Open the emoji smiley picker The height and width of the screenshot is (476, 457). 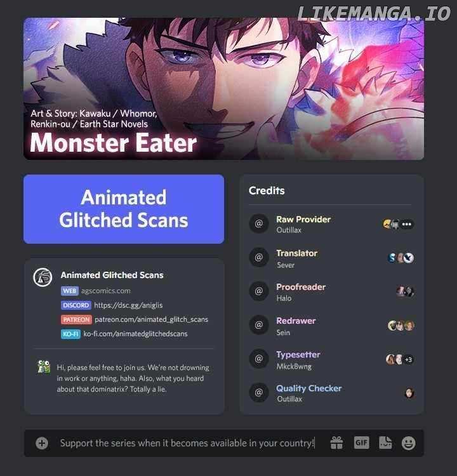pyautogui.click(x=408, y=443)
